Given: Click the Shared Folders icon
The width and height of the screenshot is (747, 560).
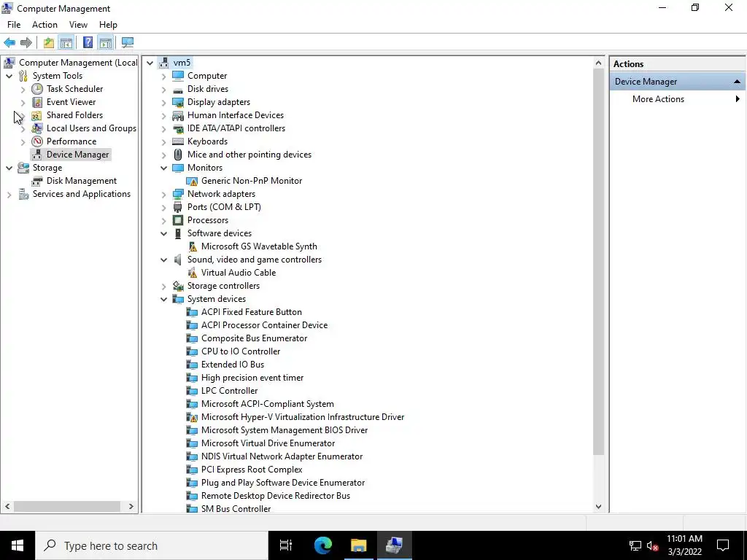Looking at the screenshot, I should (x=37, y=115).
